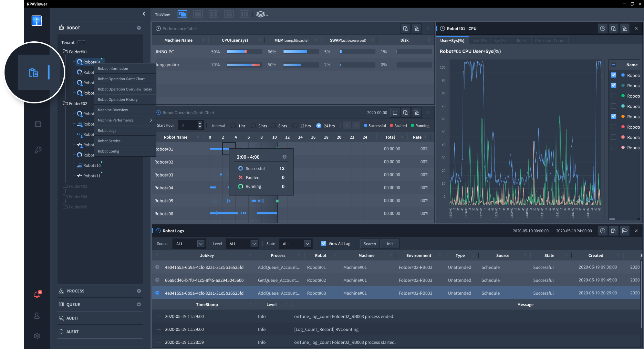Click the user profile icon in sidebar
Viewport: 644px width, 349px height.
pyautogui.click(x=37, y=316)
